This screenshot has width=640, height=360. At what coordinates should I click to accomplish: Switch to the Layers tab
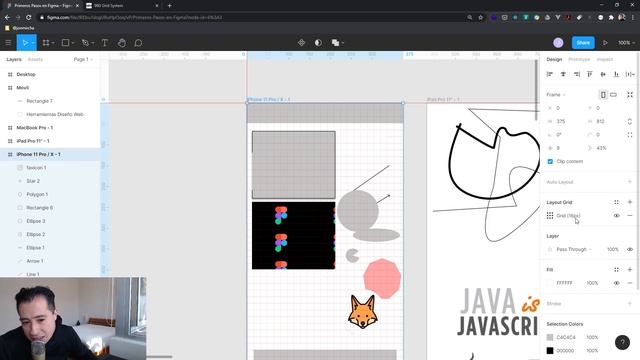[x=14, y=59]
